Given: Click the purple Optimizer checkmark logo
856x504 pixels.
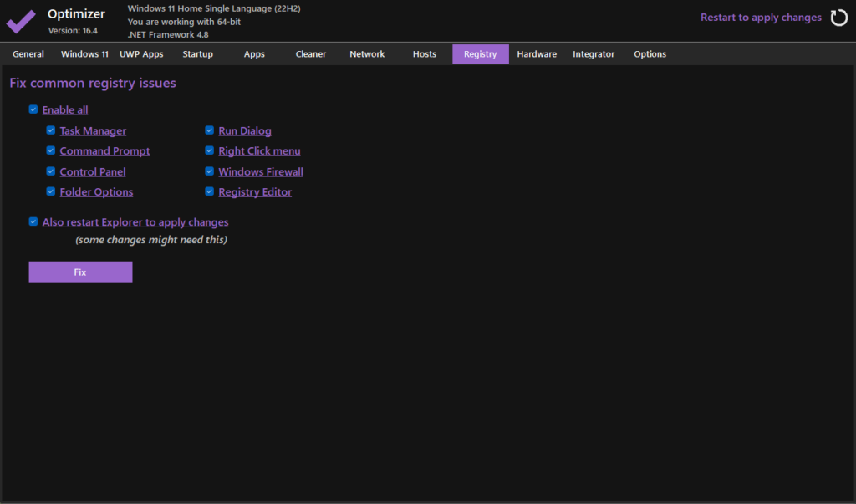Looking at the screenshot, I should pyautogui.click(x=21, y=20).
